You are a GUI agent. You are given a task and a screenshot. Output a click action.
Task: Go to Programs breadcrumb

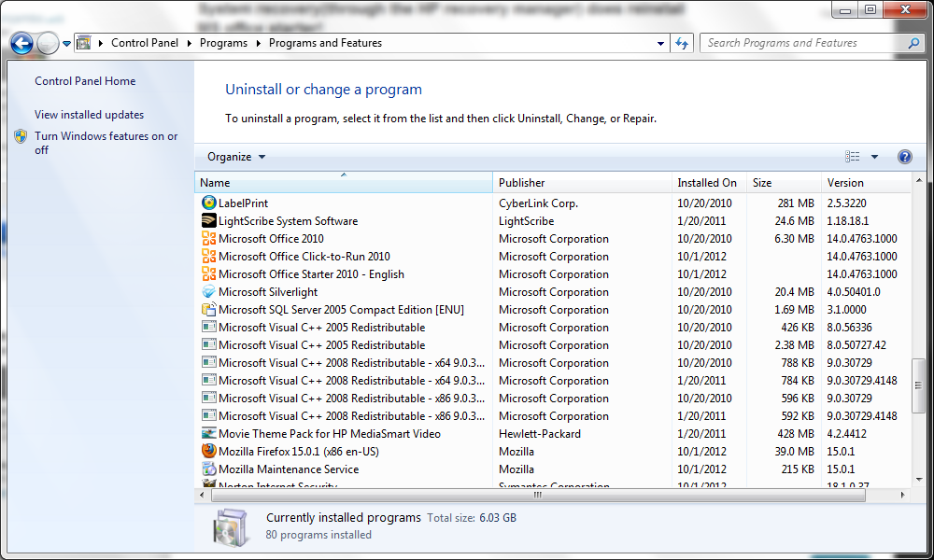223,43
